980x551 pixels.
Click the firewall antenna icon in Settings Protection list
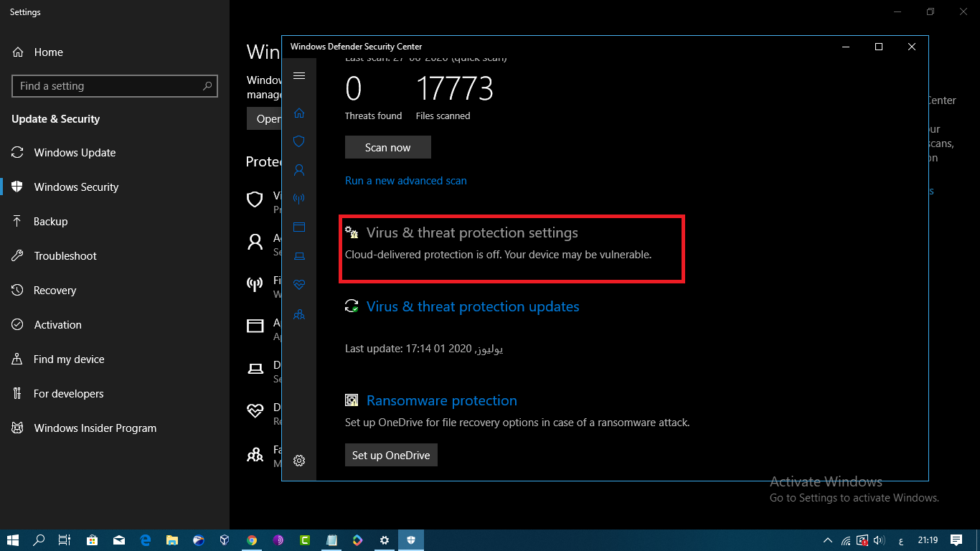point(255,284)
